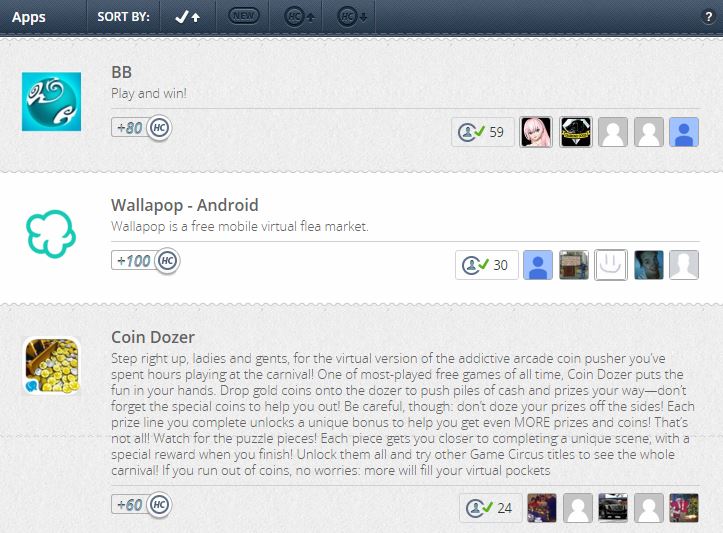Claim the +80 HC reward for BB
This screenshot has height=533, width=723.
point(142,128)
